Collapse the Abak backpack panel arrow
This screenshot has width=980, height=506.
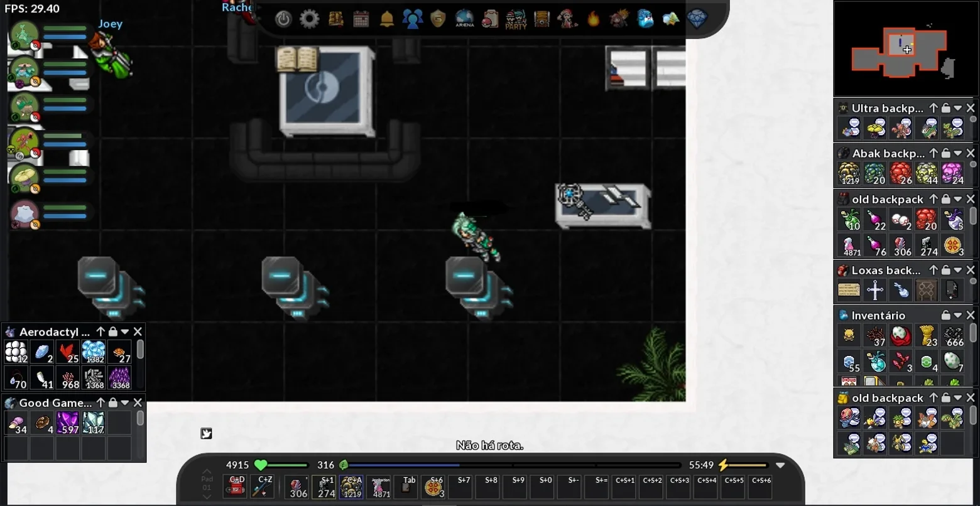958,153
